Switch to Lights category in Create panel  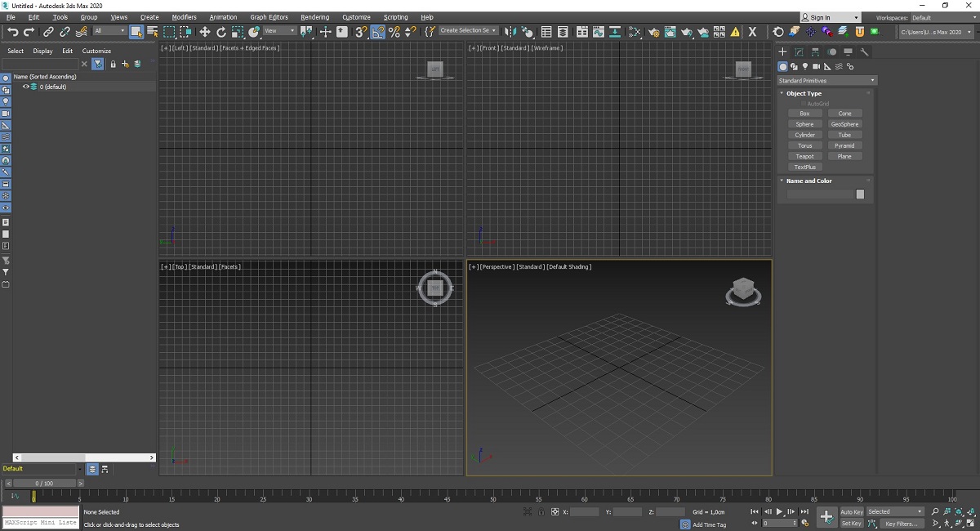coord(804,66)
